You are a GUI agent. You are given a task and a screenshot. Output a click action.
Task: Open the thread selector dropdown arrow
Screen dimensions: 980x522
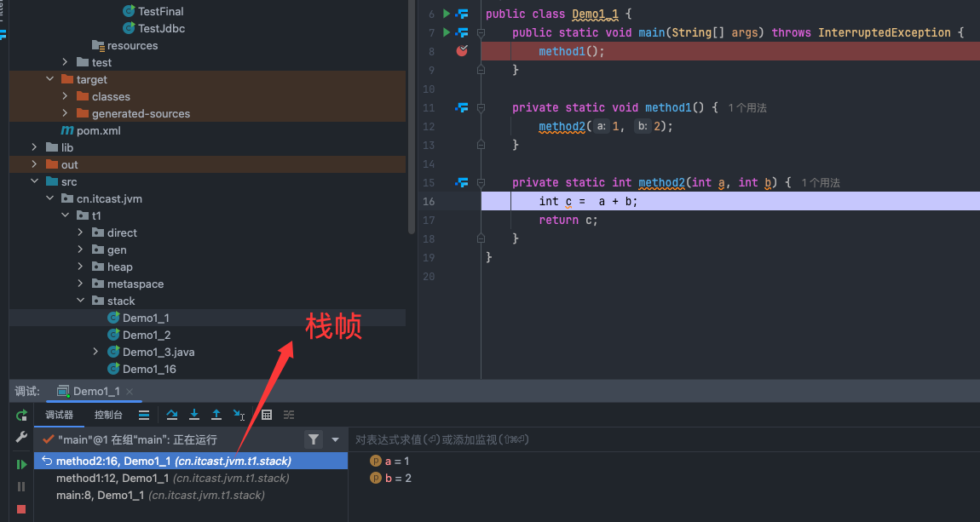coord(336,439)
